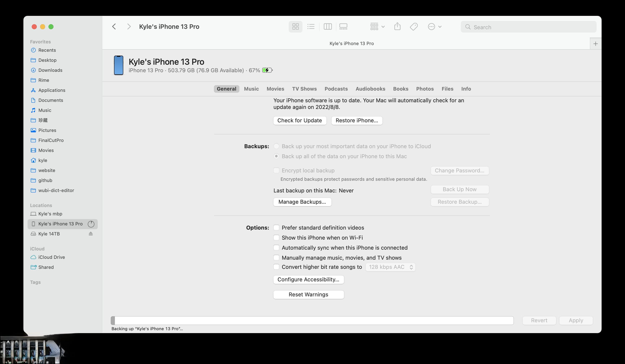Image resolution: width=625 pixels, height=364 pixels.
Task: Switch to the Books tab
Action: (x=400, y=89)
